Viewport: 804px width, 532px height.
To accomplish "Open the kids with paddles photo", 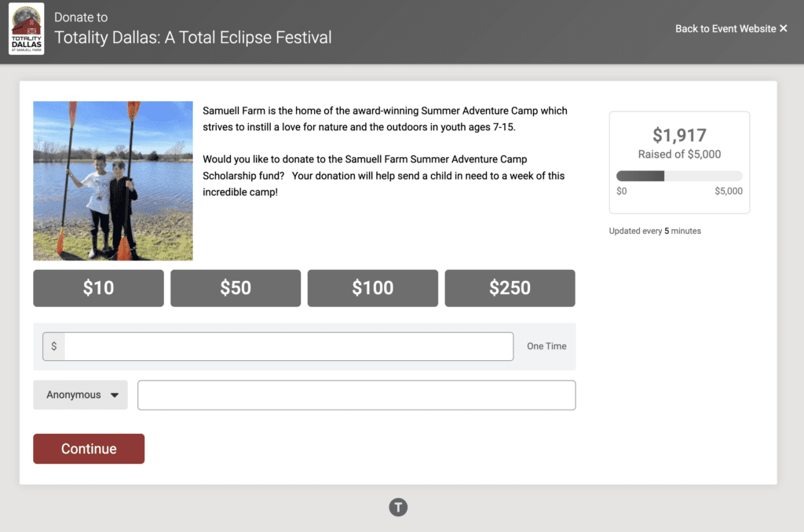I will point(113,181).
